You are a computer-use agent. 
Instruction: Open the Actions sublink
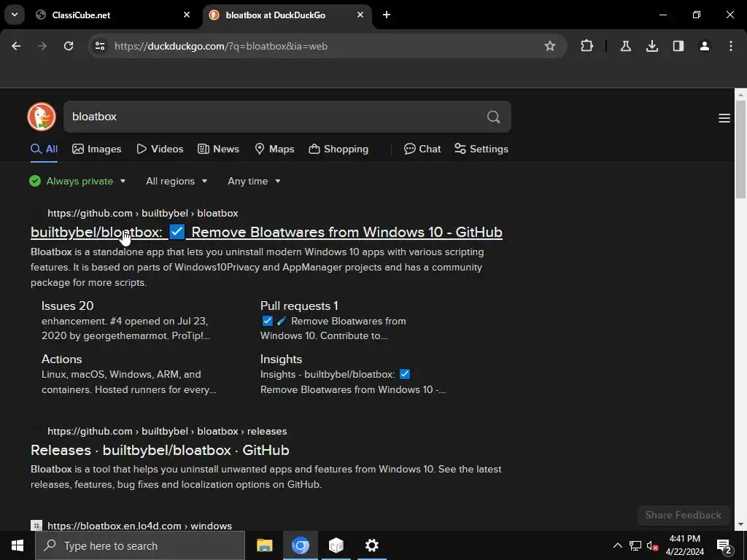point(61,359)
